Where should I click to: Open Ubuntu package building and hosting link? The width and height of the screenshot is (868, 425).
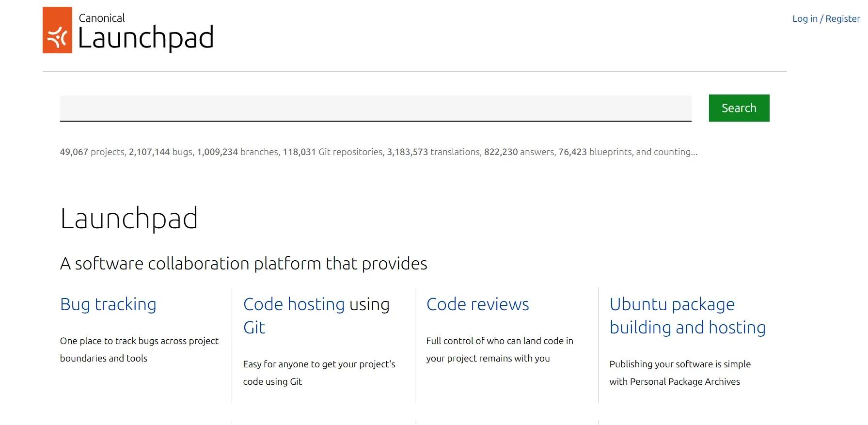687,316
